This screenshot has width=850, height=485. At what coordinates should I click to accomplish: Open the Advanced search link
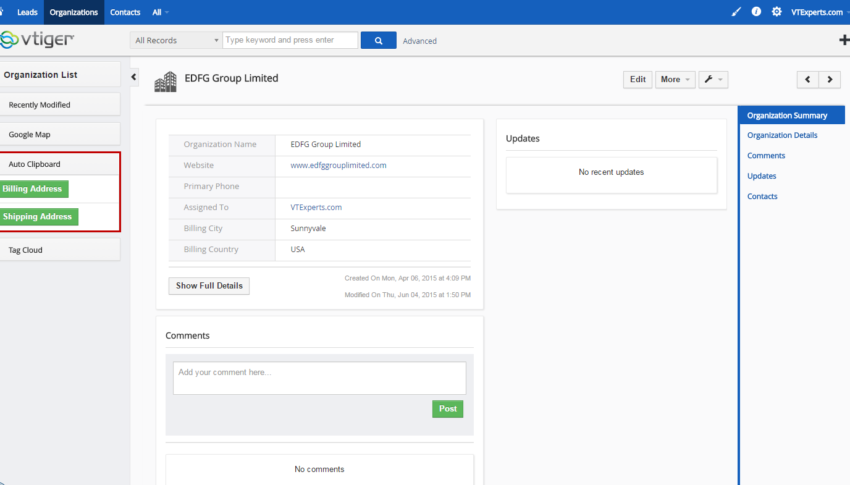tap(420, 41)
